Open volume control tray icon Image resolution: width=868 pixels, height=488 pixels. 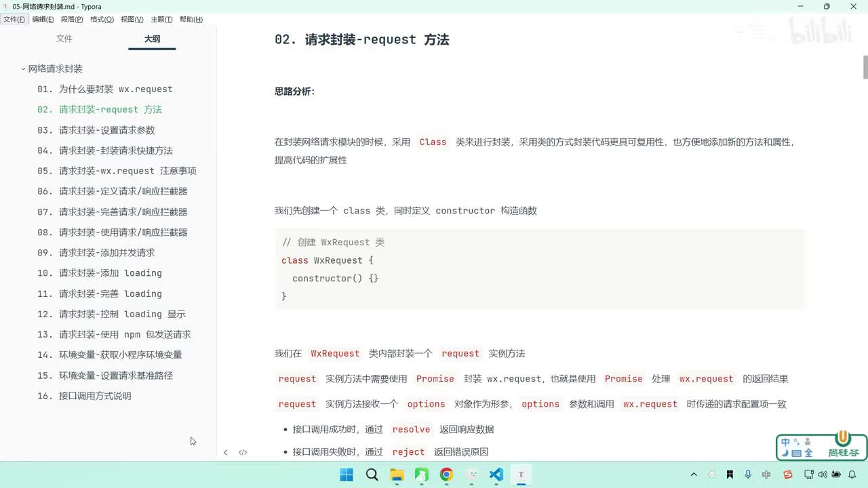pyautogui.click(x=823, y=474)
